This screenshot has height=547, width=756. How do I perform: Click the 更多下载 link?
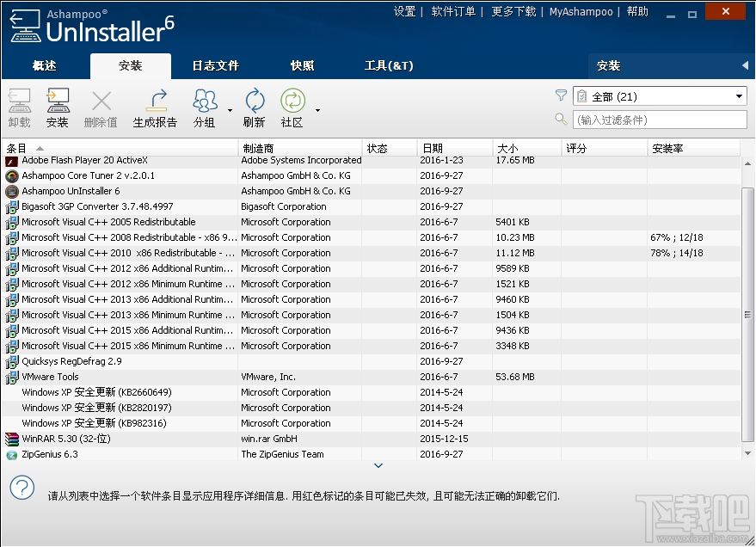513,11
